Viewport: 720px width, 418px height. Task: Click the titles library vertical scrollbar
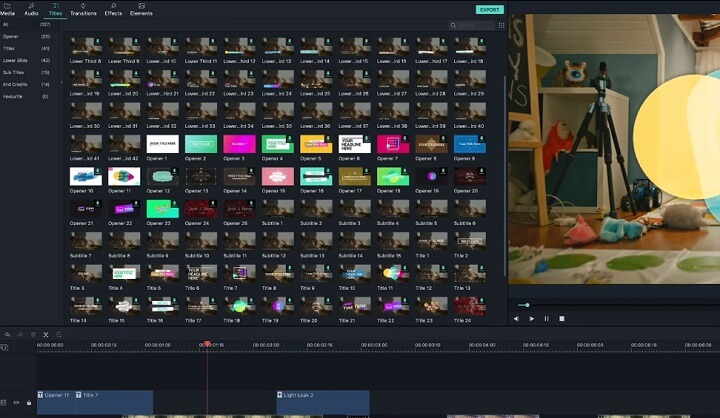pyautogui.click(x=505, y=175)
